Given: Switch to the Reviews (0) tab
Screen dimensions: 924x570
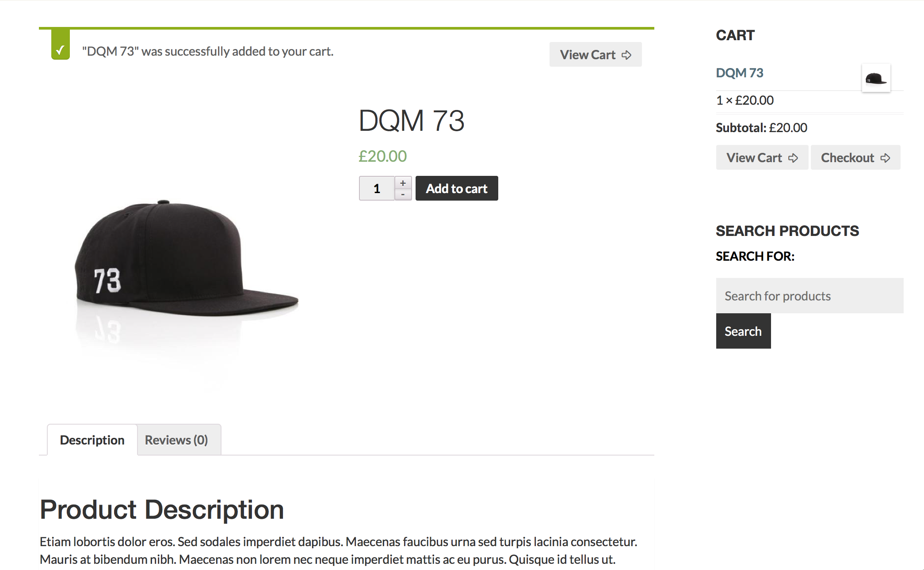Looking at the screenshot, I should point(176,440).
